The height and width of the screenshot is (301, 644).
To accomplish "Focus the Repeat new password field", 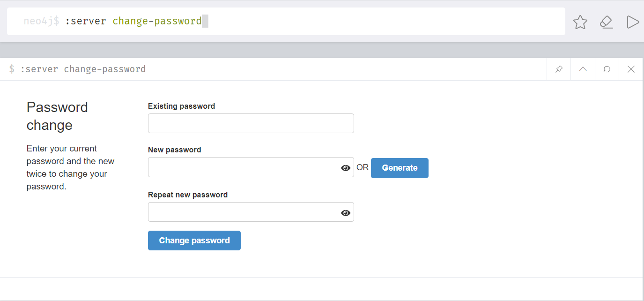I will tap(251, 212).
